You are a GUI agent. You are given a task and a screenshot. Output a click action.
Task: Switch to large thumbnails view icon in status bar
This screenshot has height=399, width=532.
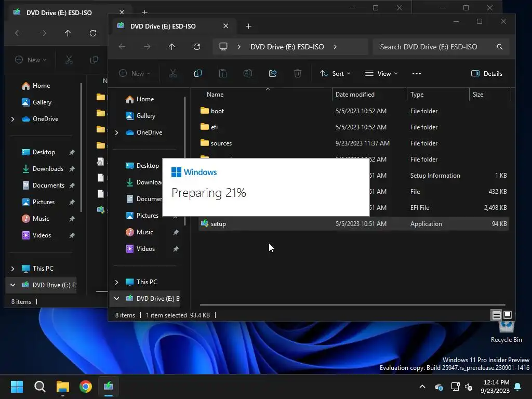[508, 315]
